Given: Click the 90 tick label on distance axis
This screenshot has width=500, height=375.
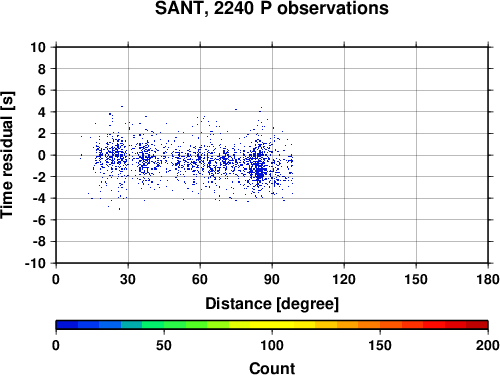Looking at the screenshot, I should (272, 279).
